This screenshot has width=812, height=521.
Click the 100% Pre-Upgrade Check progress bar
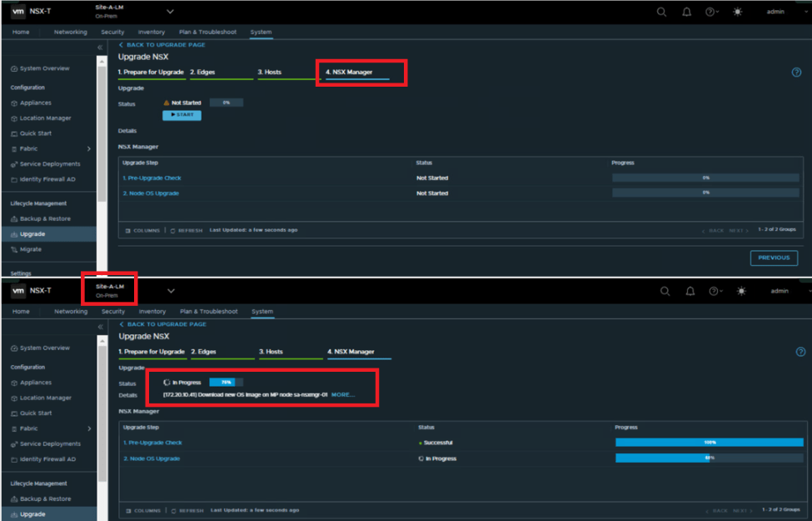(708, 442)
